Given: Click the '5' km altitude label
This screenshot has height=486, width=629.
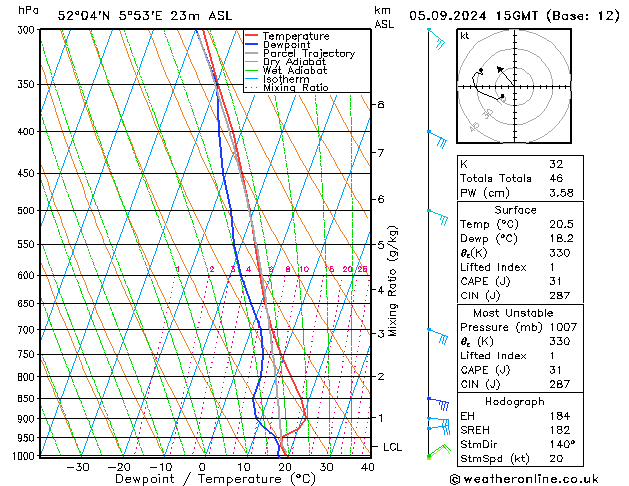Looking at the screenshot, I should coord(381,245).
